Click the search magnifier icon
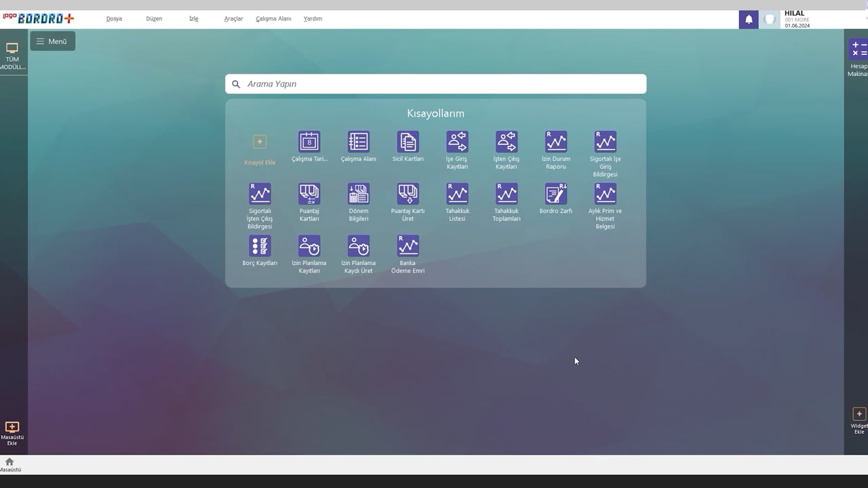Viewport: 868px width, 488px height. point(236,84)
